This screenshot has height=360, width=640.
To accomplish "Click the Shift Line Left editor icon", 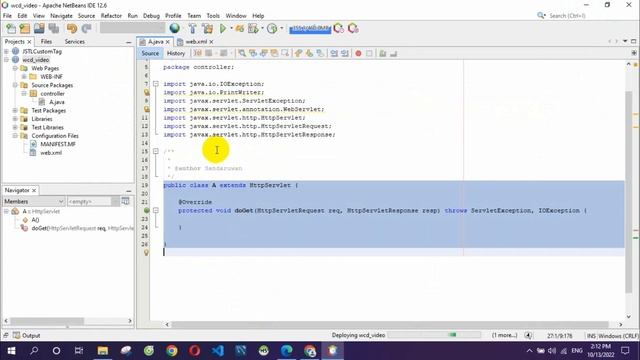I will 334,53.
